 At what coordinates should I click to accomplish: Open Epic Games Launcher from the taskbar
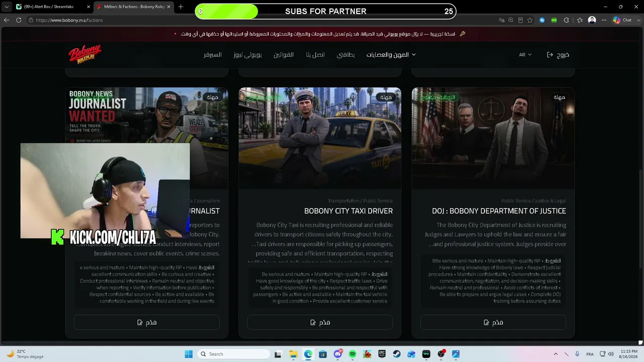pyautogui.click(x=382, y=354)
